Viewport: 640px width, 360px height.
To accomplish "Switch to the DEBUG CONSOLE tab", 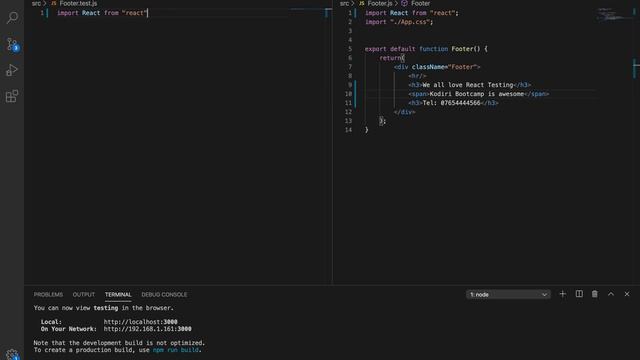I will pos(164,294).
